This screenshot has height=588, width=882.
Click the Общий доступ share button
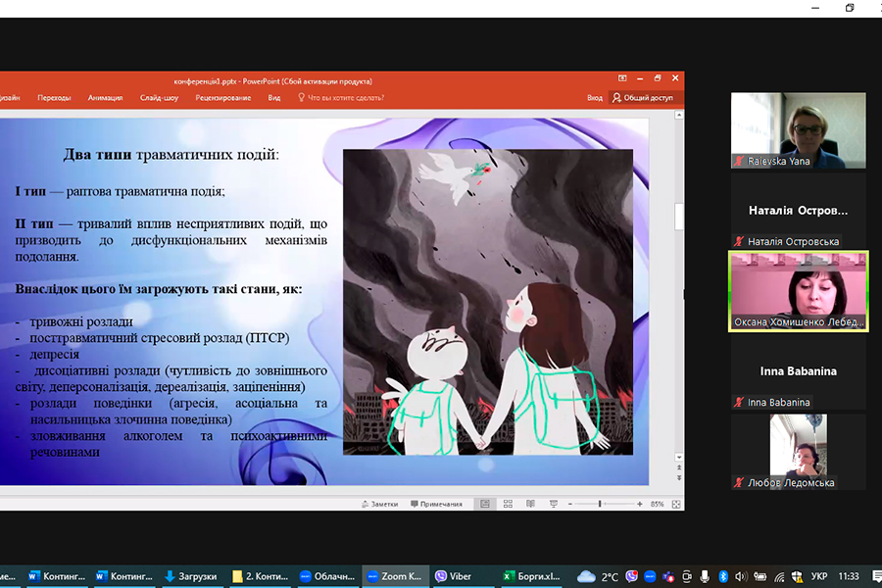coord(643,98)
